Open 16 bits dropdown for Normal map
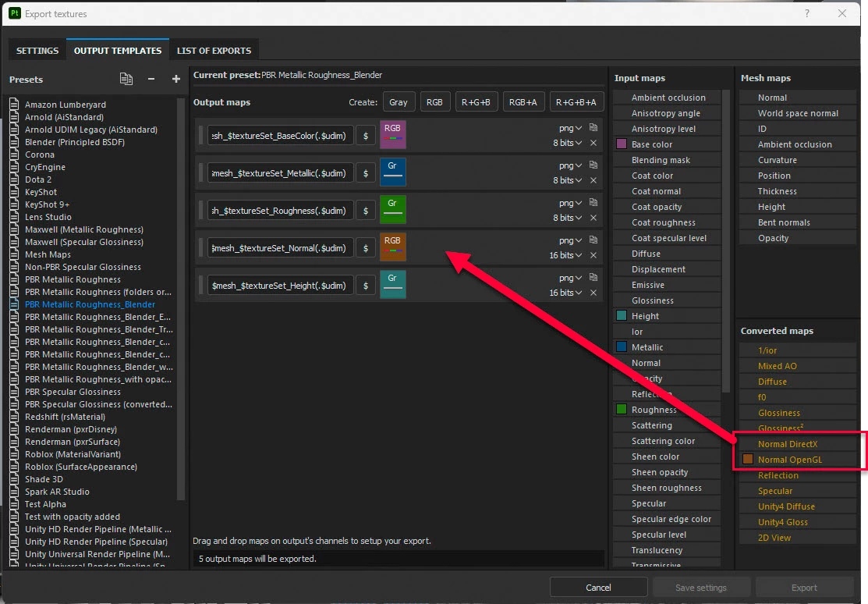The image size is (868, 604). tap(565, 255)
